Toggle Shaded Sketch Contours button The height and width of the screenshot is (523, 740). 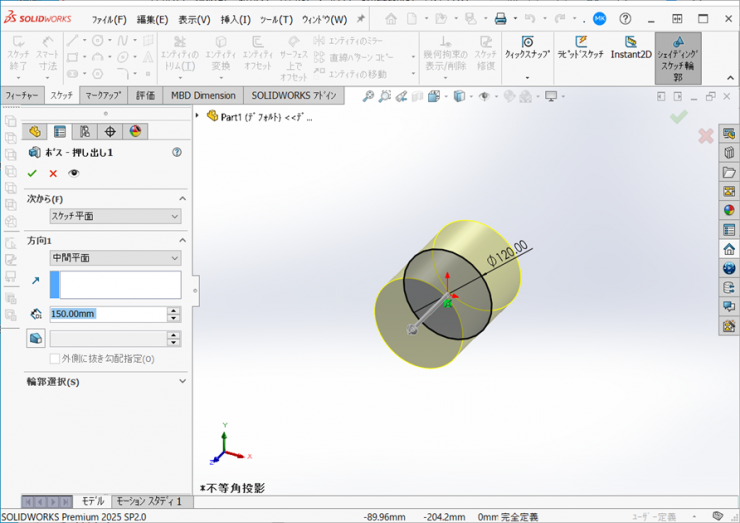coord(677,58)
